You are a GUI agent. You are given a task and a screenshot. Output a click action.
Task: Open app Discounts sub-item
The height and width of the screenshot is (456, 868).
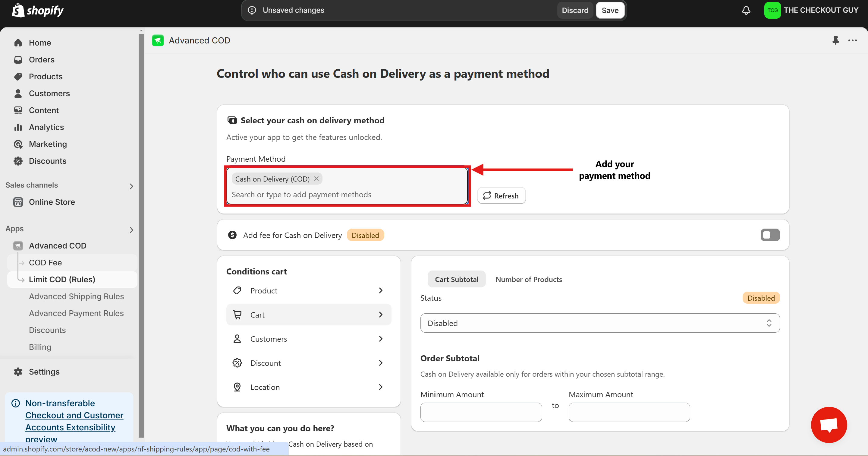47,330
